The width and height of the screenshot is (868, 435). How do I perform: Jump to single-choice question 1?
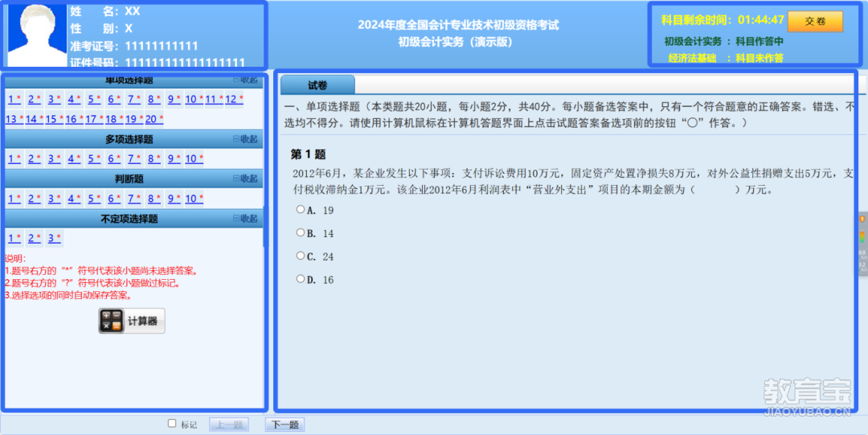pyautogui.click(x=14, y=99)
